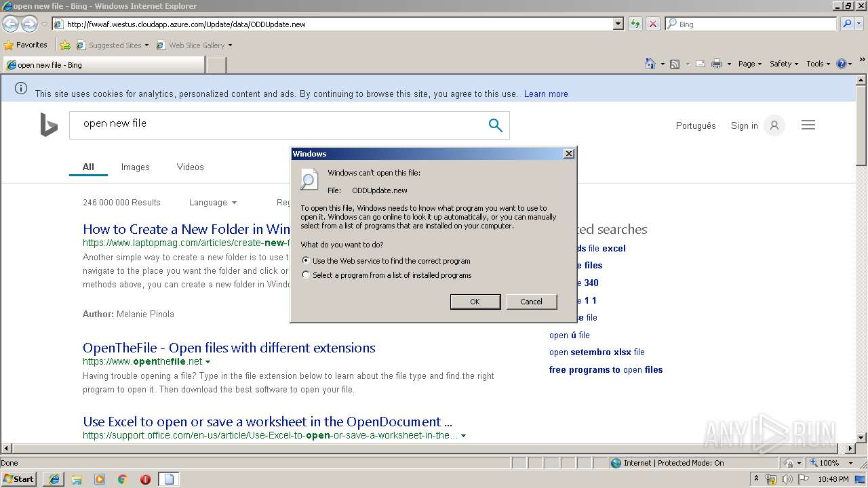Image resolution: width=868 pixels, height=488 pixels.
Task: Open search provider dropdown arrow
Action: tap(861, 24)
